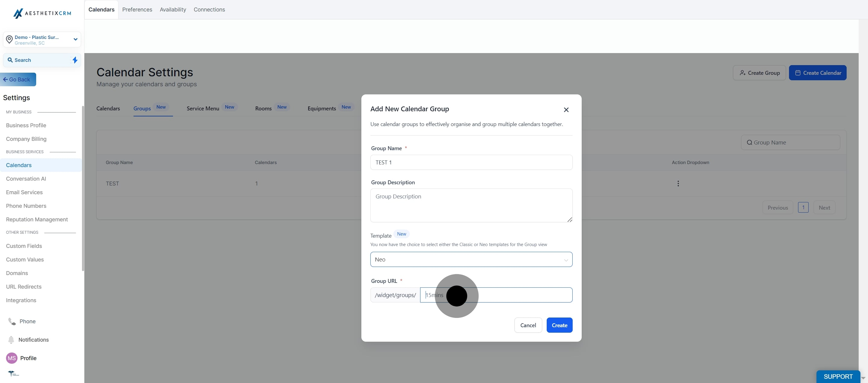Viewport: 868px width, 383px height.
Task: Close the Add New Calendar Group dialog
Action: [x=566, y=109]
